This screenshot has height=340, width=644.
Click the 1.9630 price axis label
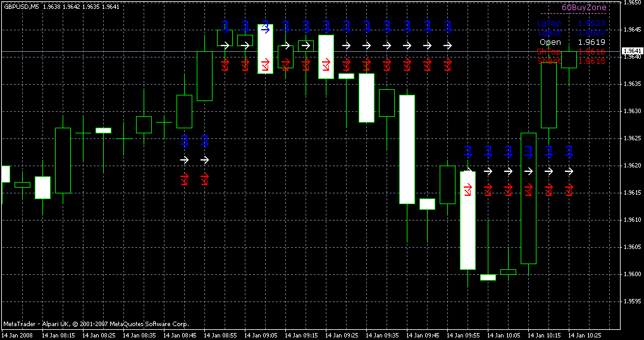632,112
